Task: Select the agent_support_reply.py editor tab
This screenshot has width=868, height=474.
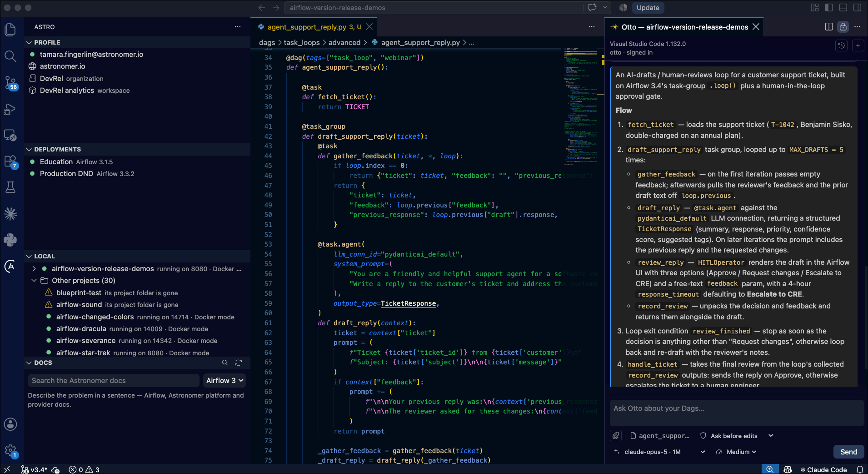Action: (314, 27)
